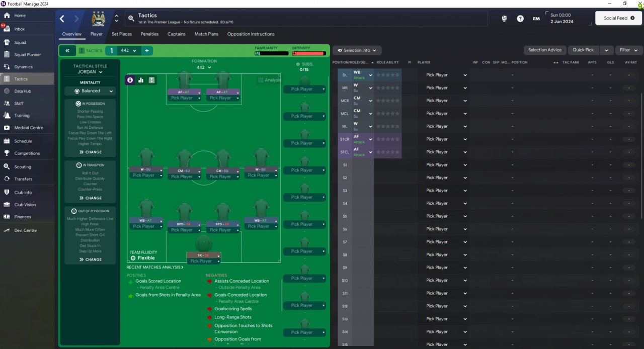Switch to the Overview tab
This screenshot has width=644, height=349.
point(71,34)
